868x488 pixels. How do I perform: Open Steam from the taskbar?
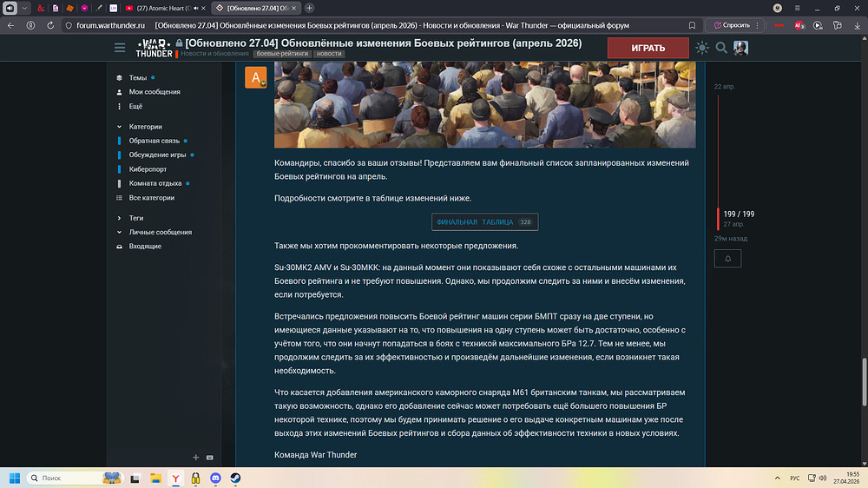coord(235,478)
